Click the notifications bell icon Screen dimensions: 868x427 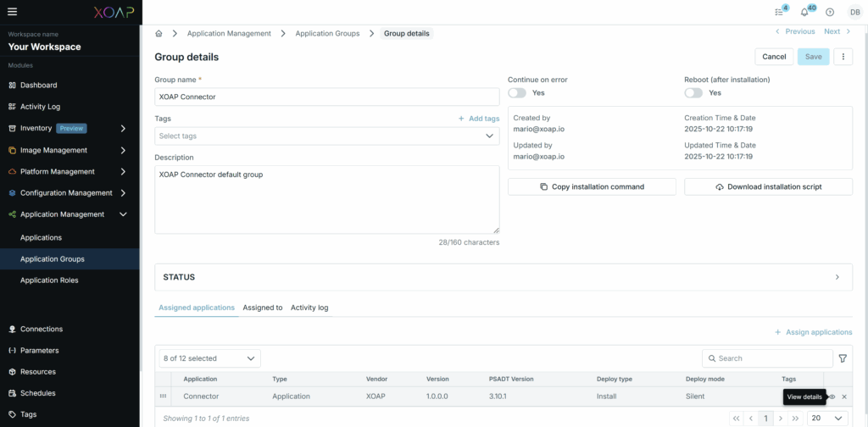coord(804,12)
